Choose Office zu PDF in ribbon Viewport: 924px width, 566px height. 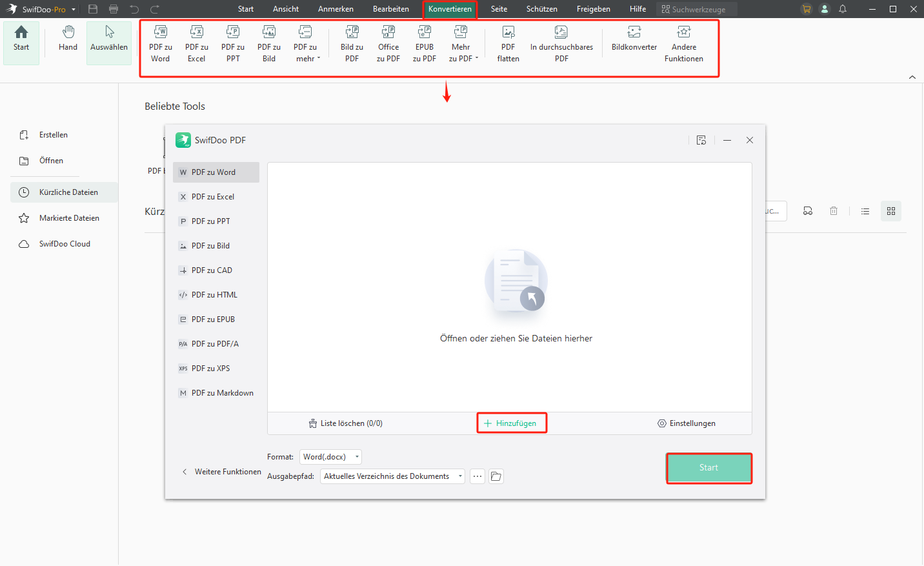coord(388,44)
